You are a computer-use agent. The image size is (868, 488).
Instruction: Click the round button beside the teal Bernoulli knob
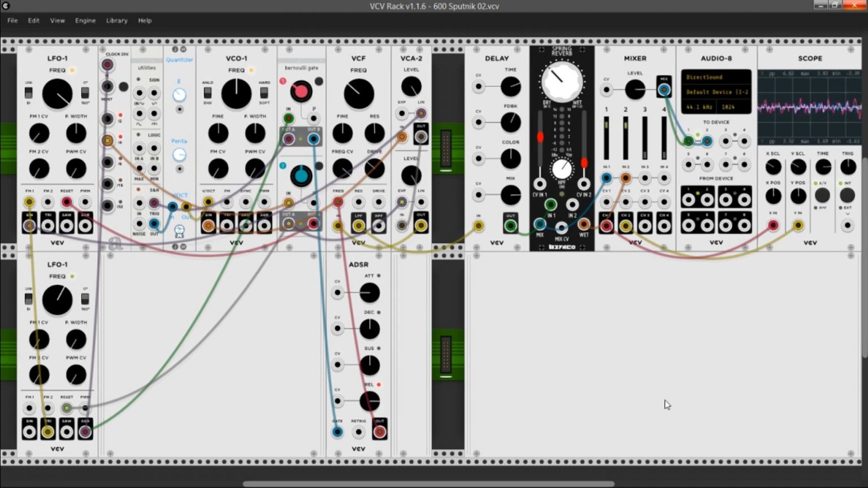point(319,166)
